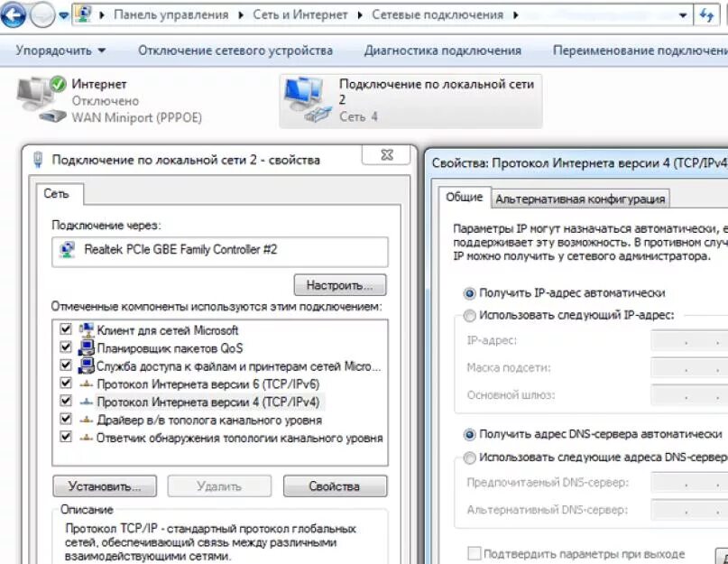Click the TCP/IPv6 protocol icon
This screenshot has height=564, width=728.
click(87, 384)
